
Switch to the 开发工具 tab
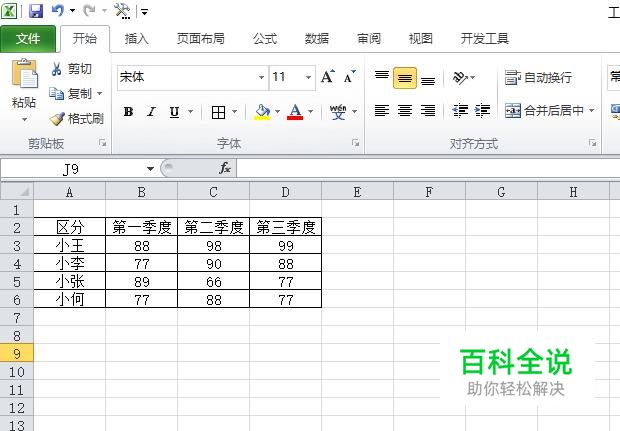[x=484, y=38]
